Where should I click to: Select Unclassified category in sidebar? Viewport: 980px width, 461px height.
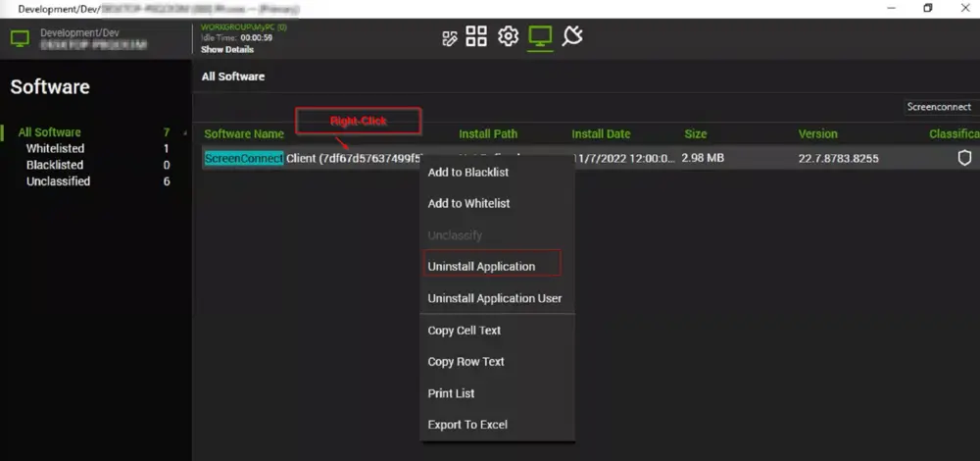58,180
